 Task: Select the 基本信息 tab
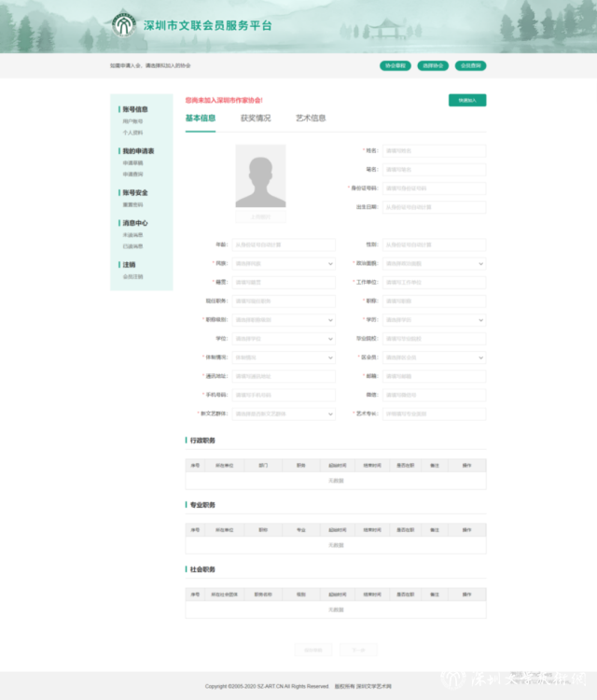pyautogui.click(x=201, y=119)
